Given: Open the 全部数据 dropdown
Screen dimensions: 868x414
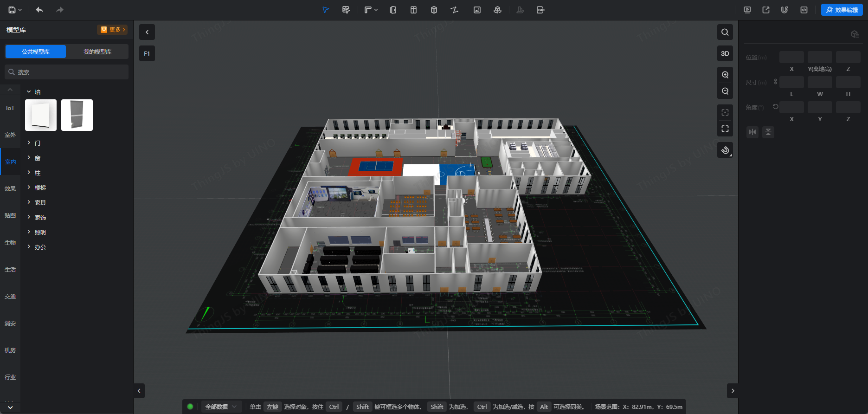Looking at the screenshot, I should pyautogui.click(x=221, y=407).
